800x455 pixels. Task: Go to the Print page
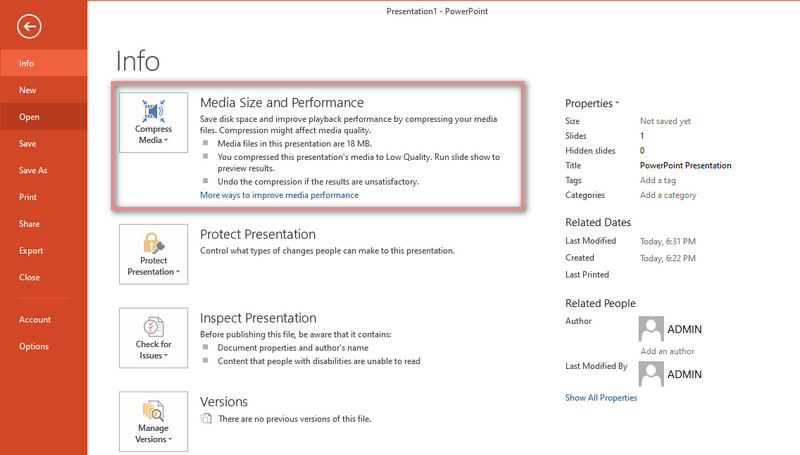tap(28, 197)
